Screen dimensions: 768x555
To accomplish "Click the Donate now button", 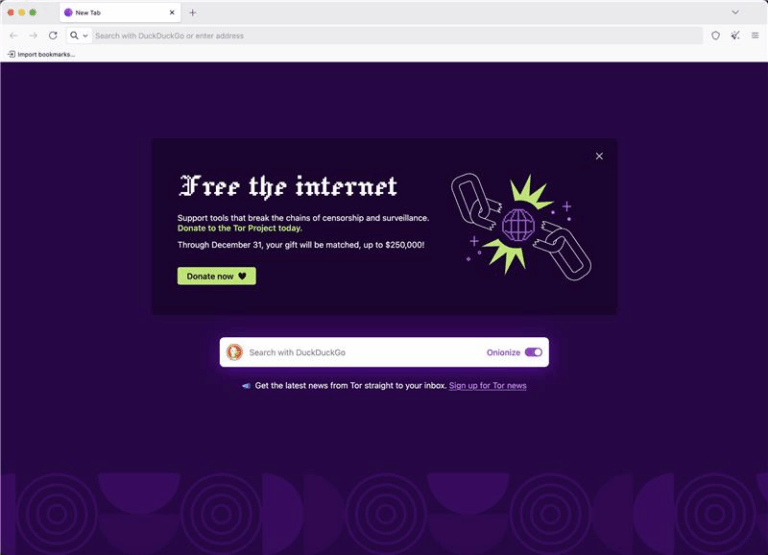I will pos(216,276).
